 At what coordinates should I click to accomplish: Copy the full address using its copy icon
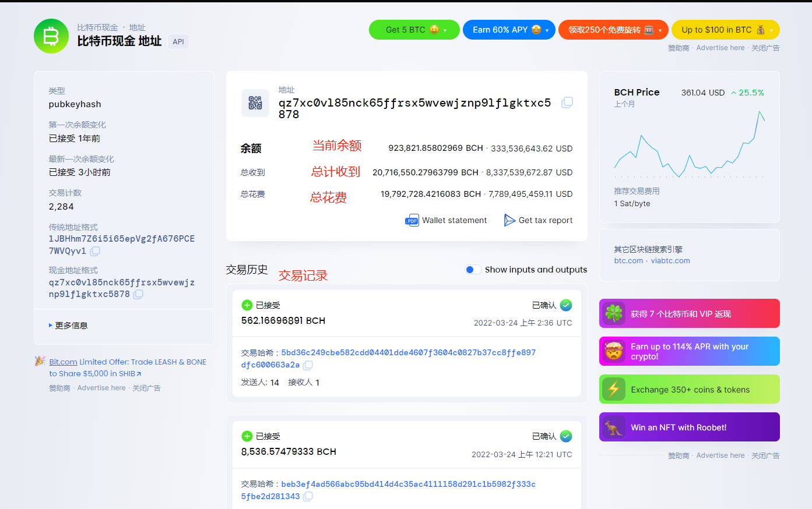coord(567,102)
